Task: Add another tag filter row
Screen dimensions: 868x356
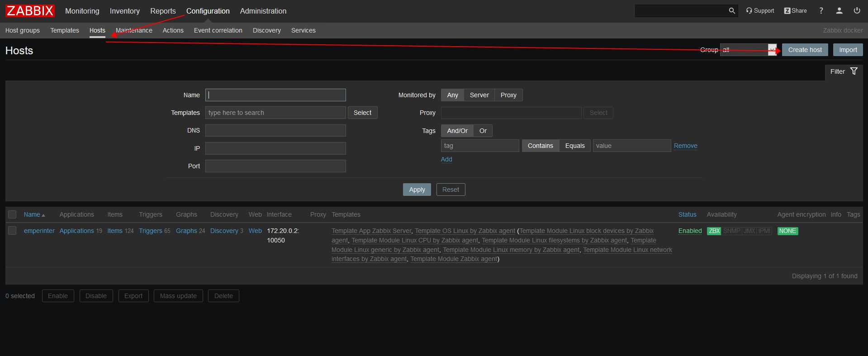Action: (x=446, y=159)
